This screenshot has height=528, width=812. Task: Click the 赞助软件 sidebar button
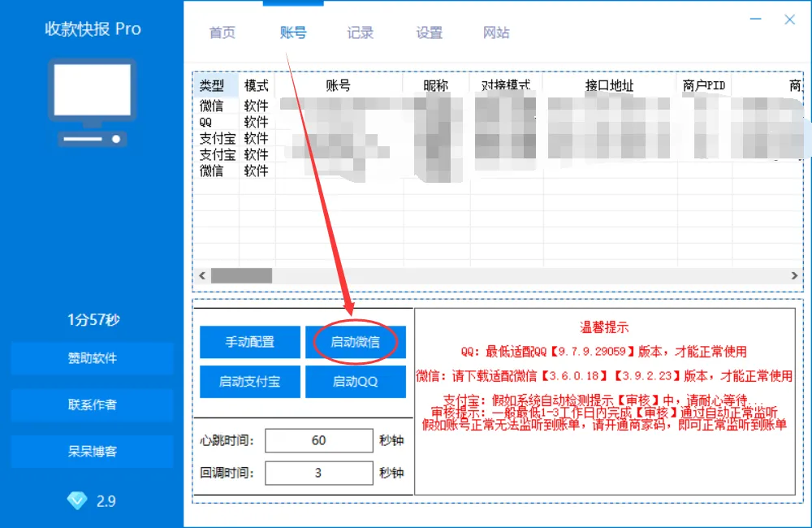(x=93, y=358)
